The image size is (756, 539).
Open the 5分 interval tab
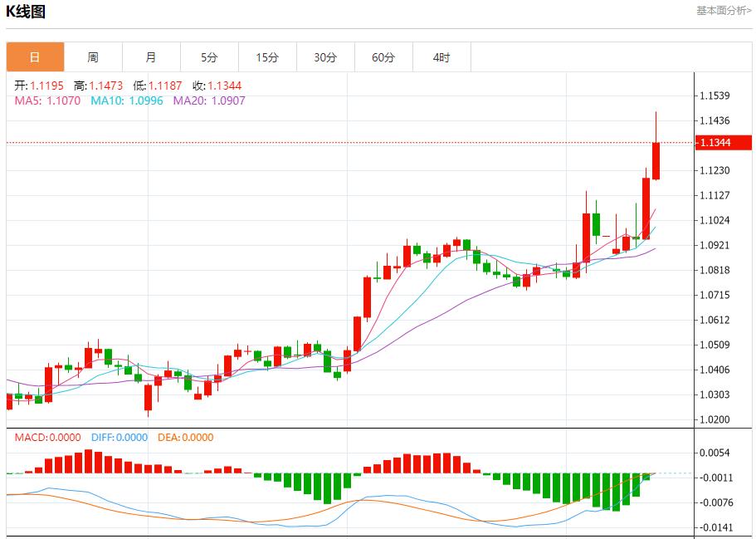(x=209, y=56)
